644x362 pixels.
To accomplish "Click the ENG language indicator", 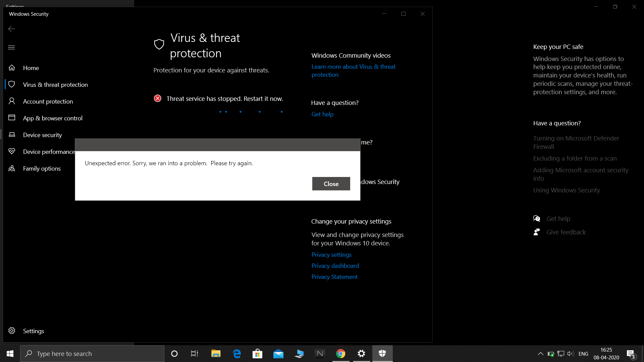I will [583, 354].
